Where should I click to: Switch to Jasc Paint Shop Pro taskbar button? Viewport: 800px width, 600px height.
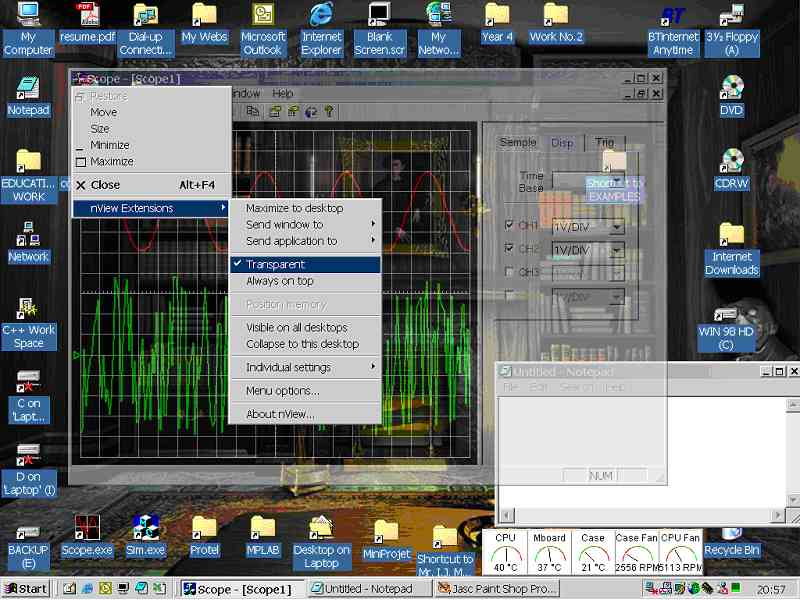pos(496,589)
